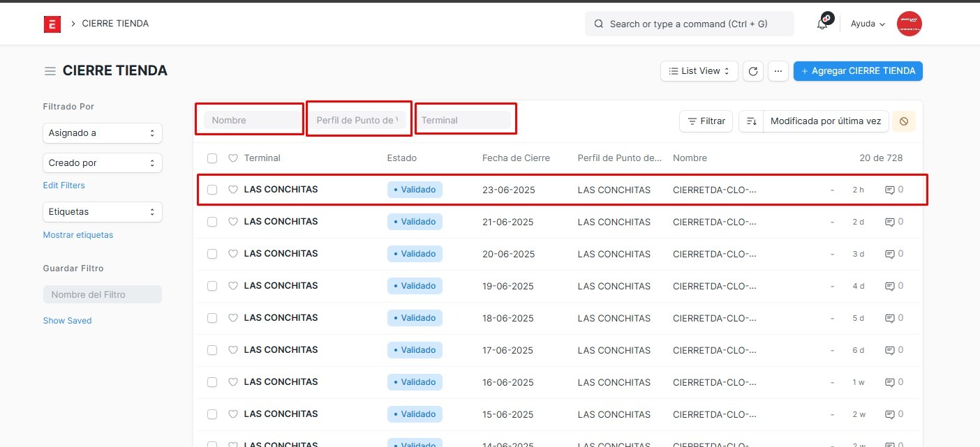This screenshot has height=447, width=980.
Task: Open the Creado por dropdown
Action: tap(103, 163)
